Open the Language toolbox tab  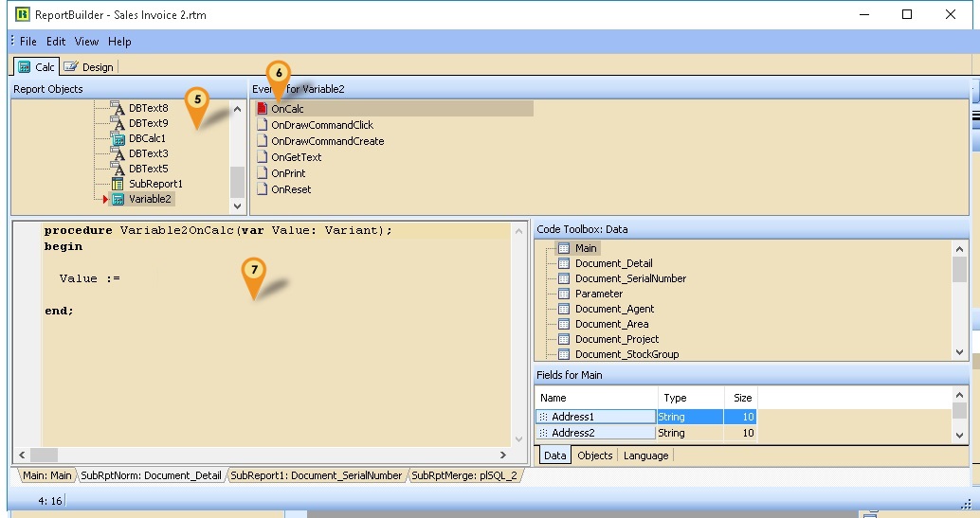645,455
